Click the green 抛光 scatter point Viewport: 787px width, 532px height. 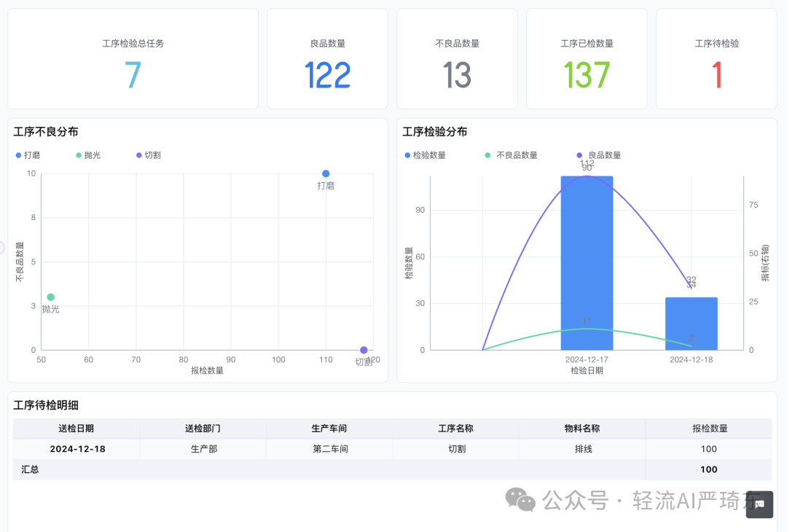coord(51,297)
